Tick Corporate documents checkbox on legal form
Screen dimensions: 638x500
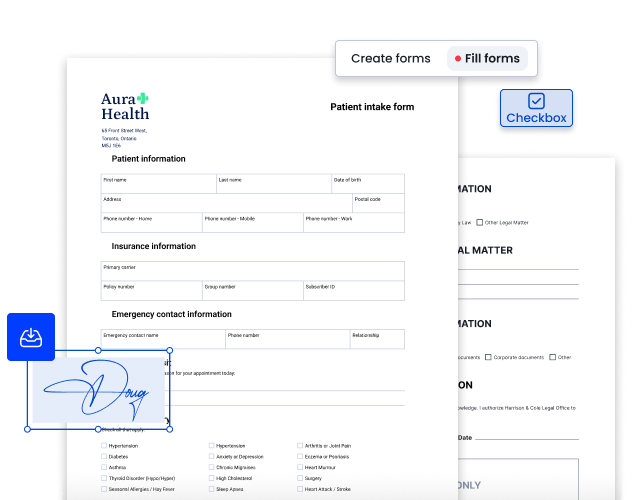click(488, 357)
